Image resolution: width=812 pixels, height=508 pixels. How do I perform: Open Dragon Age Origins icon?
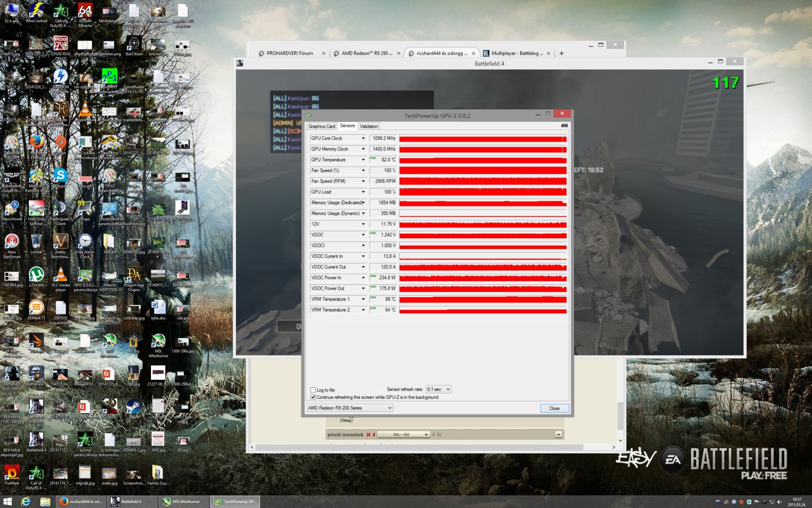(x=134, y=279)
